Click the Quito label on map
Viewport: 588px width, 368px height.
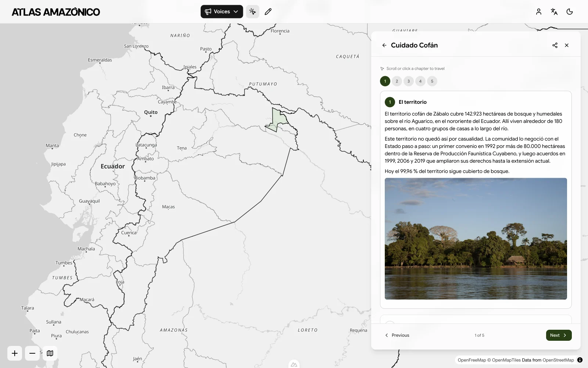tap(151, 112)
